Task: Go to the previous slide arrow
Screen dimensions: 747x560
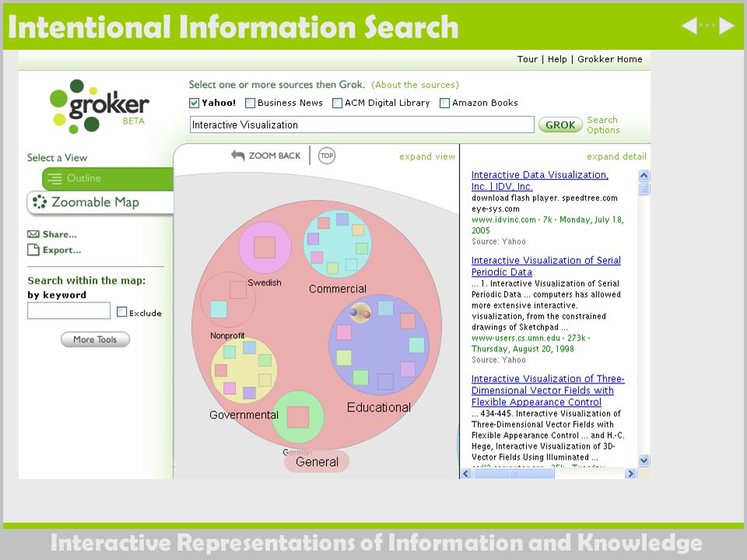Action: click(x=689, y=25)
